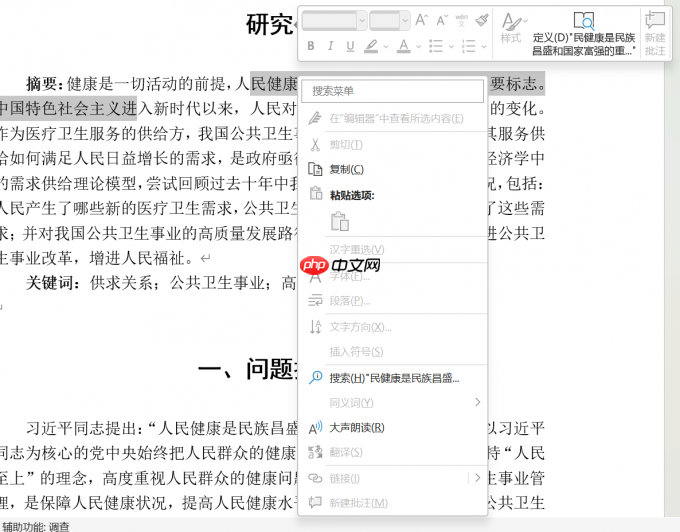The image size is (680, 532).
Task: Click the Bold button in mini toolbar
Action: 311,46
